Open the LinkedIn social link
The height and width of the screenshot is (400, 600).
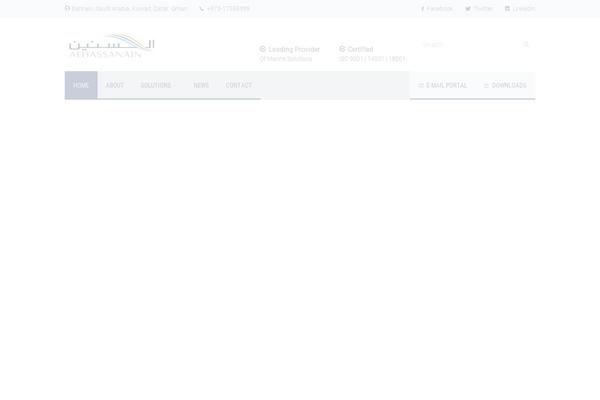click(520, 8)
